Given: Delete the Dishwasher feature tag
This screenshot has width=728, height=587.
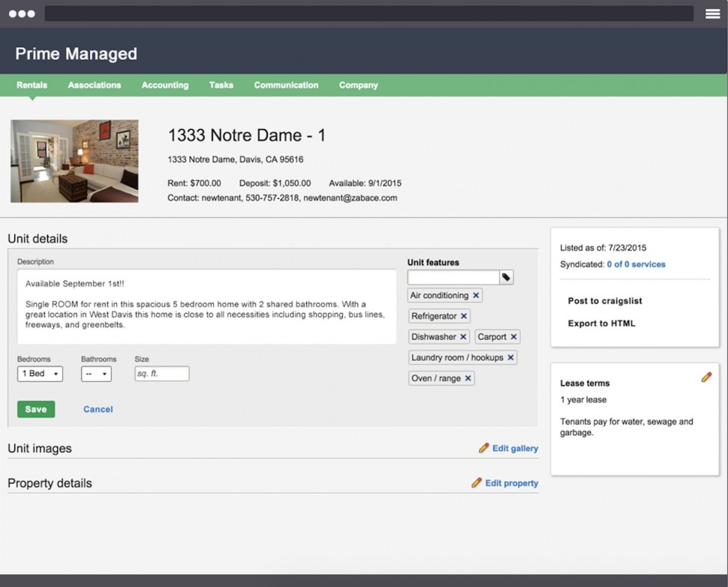Looking at the screenshot, I should pos(463,337).
